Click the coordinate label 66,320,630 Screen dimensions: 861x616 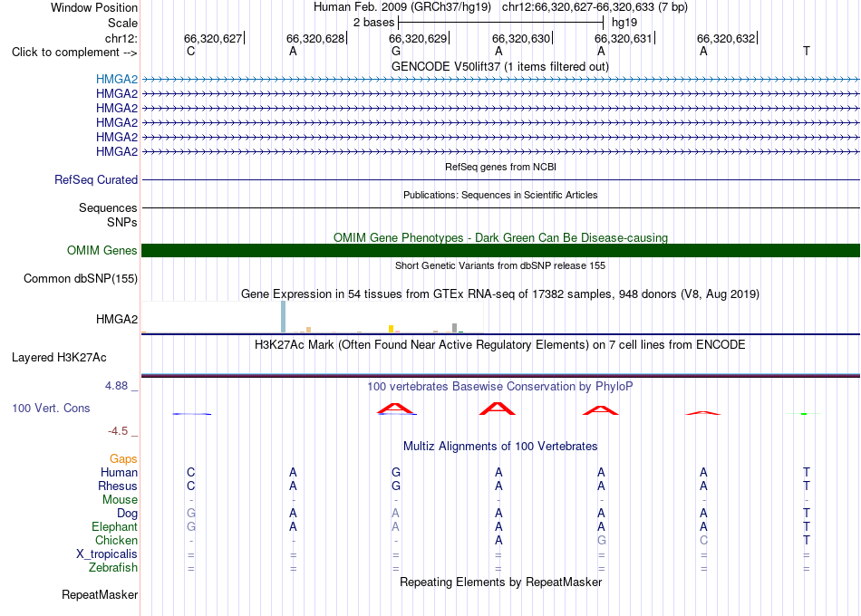521,38
